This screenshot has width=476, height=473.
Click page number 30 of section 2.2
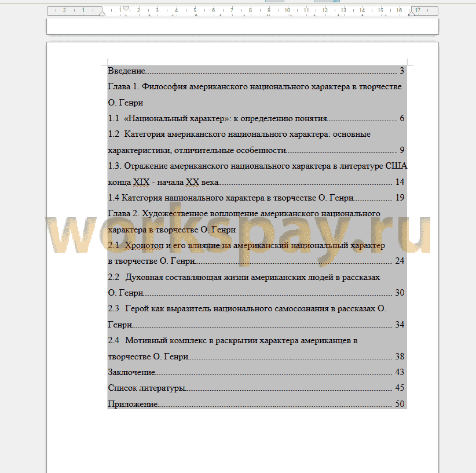tap(400, 293)
